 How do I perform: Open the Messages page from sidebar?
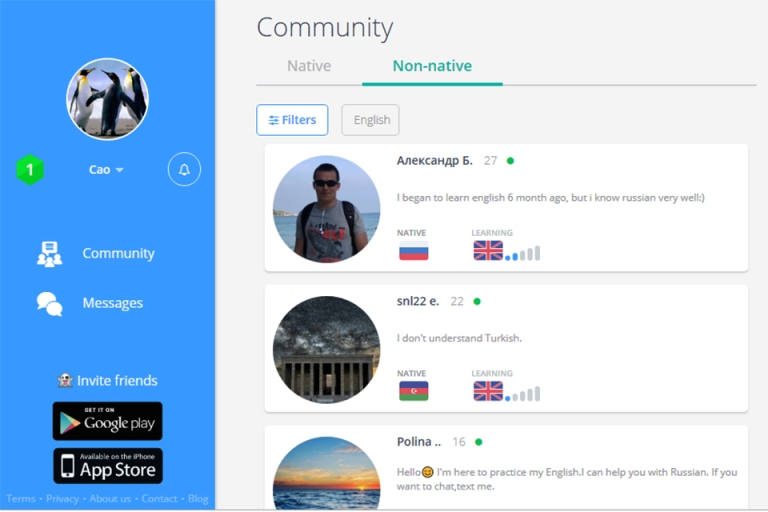click(x=113, y=303)
